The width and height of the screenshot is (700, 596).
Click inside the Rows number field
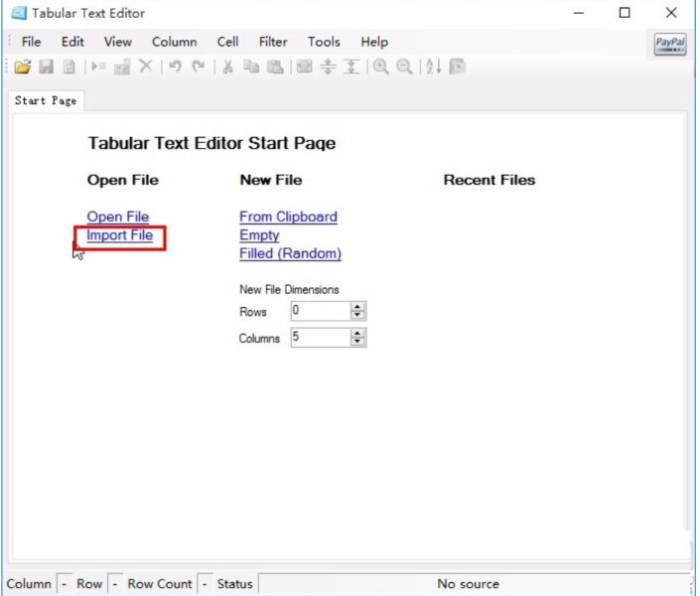click(321, 311)
